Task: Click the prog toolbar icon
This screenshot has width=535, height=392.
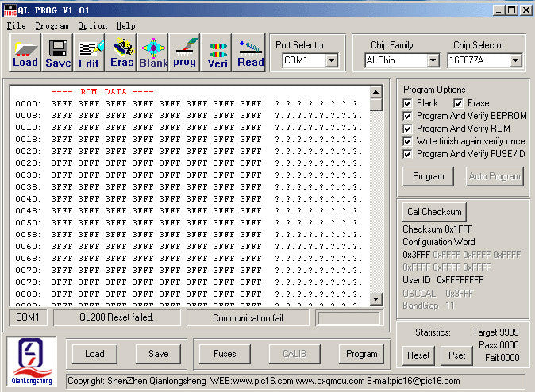Action: click(184, 52)
